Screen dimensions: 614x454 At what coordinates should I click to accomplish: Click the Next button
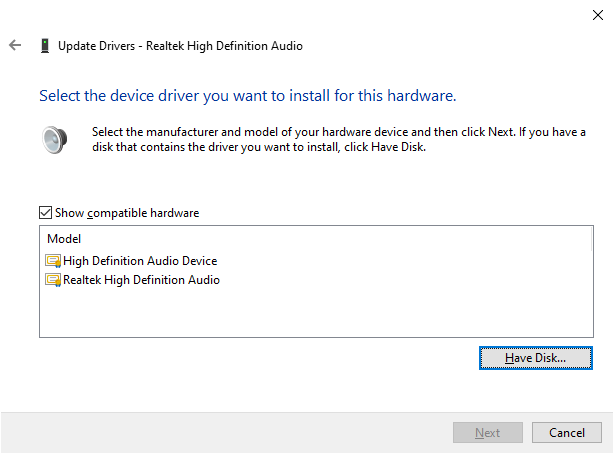click(488, 432)
